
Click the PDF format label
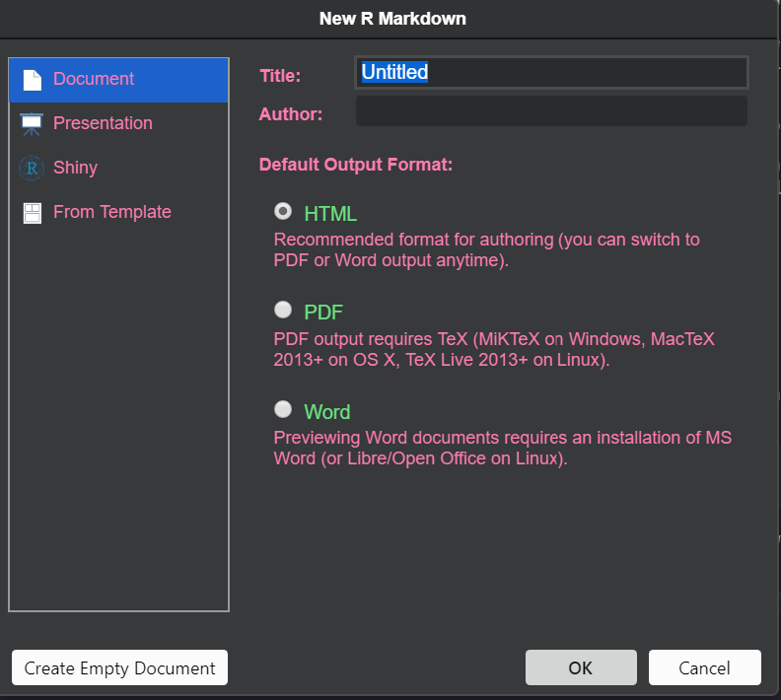click(323, 313)
